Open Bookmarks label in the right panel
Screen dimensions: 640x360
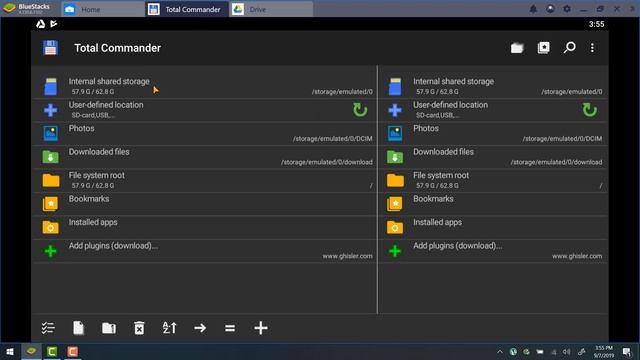point(433,198)
